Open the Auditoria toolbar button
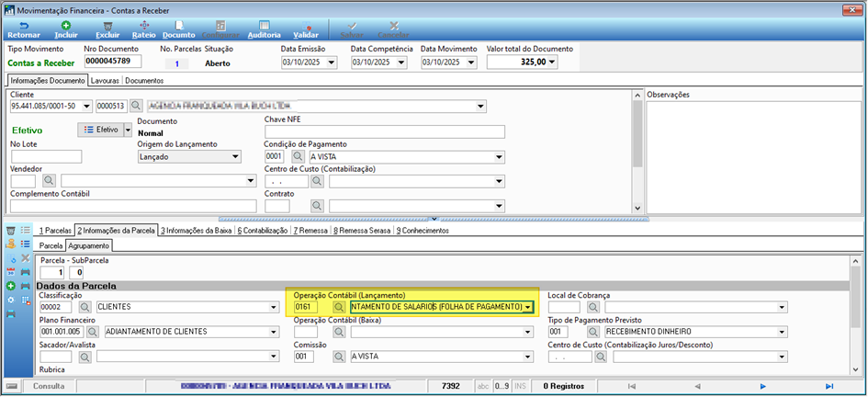Image resolution: width=868 pixels, height=397 pixels. coord(264,29)
